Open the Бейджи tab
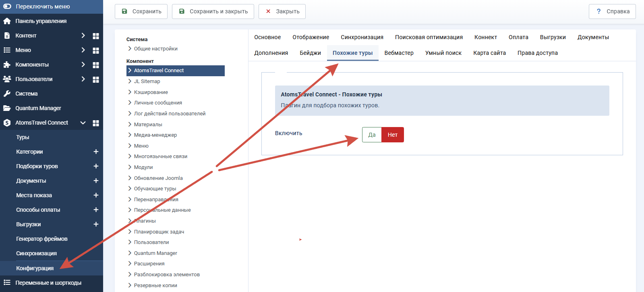This screenshot has width=644, height=292. [x=311, y=53]
